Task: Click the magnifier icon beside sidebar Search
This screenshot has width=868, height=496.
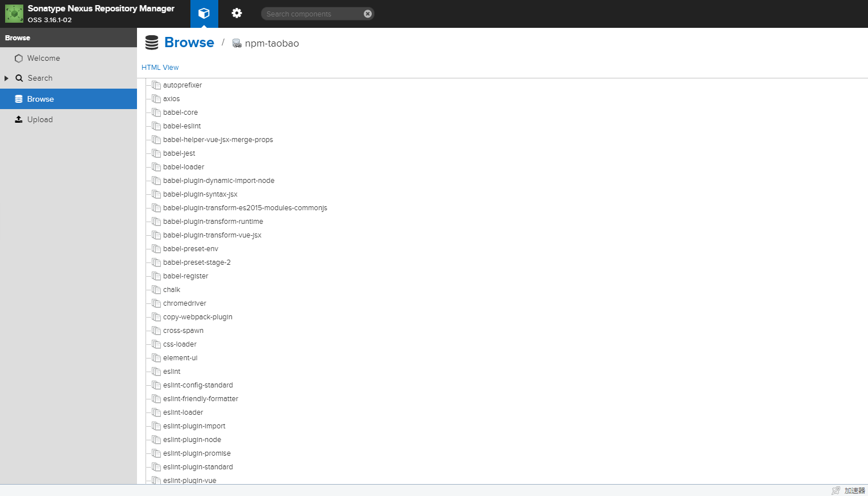Action: click(19, 78)
